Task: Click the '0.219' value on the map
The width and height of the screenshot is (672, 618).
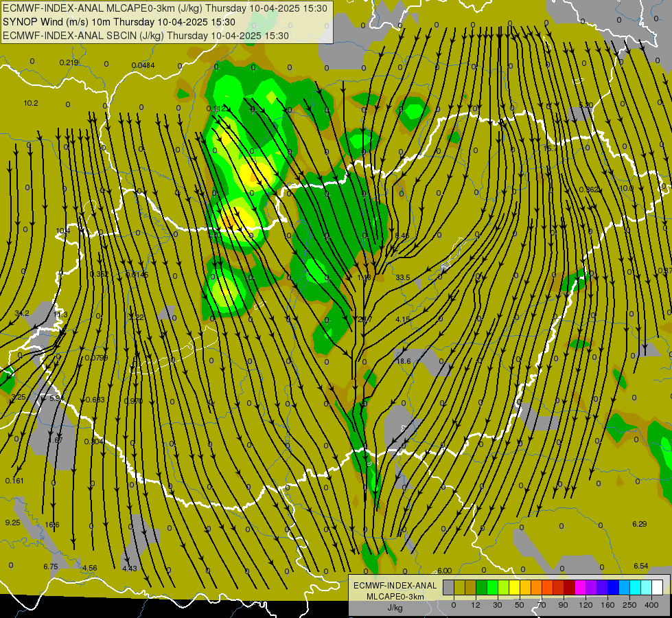Action: (69, 62)
